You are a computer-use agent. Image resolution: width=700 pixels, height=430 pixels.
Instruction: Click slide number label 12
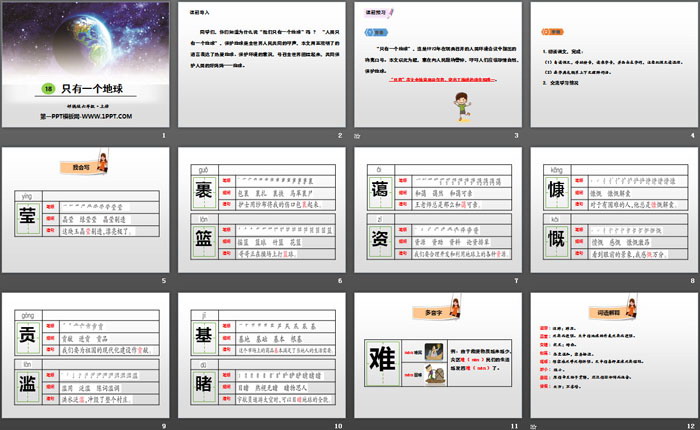pos(691,426)
